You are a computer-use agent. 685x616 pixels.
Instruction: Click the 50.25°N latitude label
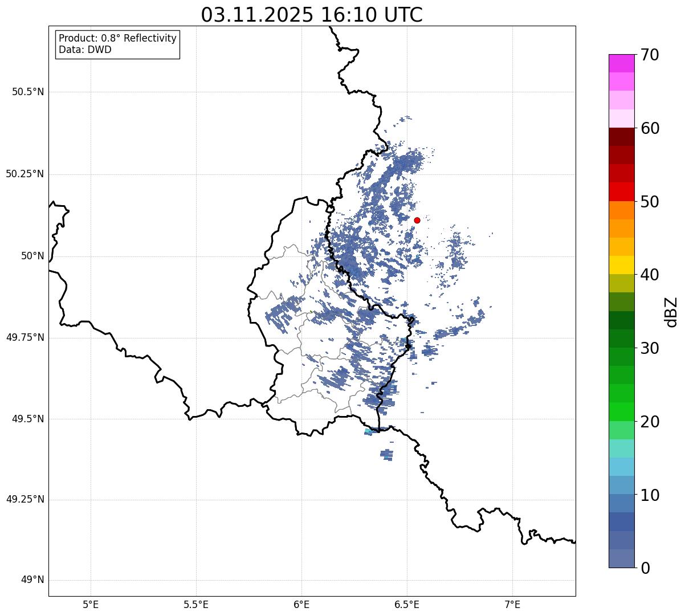(25, 174)
